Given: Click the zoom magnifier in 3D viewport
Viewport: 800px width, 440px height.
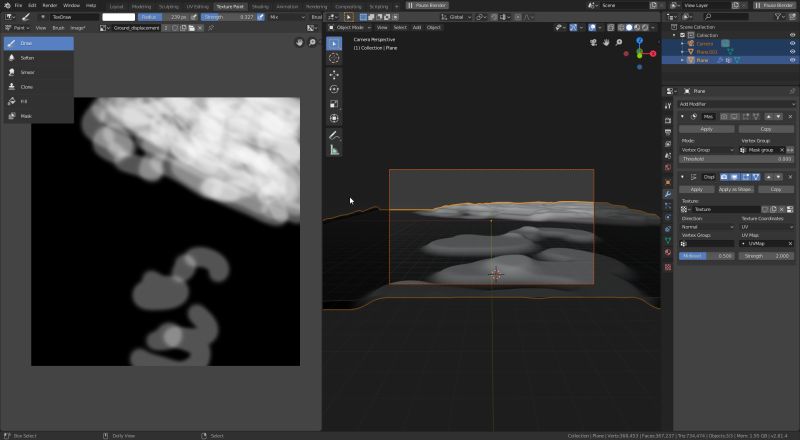Looking at the screenshot, I should pos(619,42).
